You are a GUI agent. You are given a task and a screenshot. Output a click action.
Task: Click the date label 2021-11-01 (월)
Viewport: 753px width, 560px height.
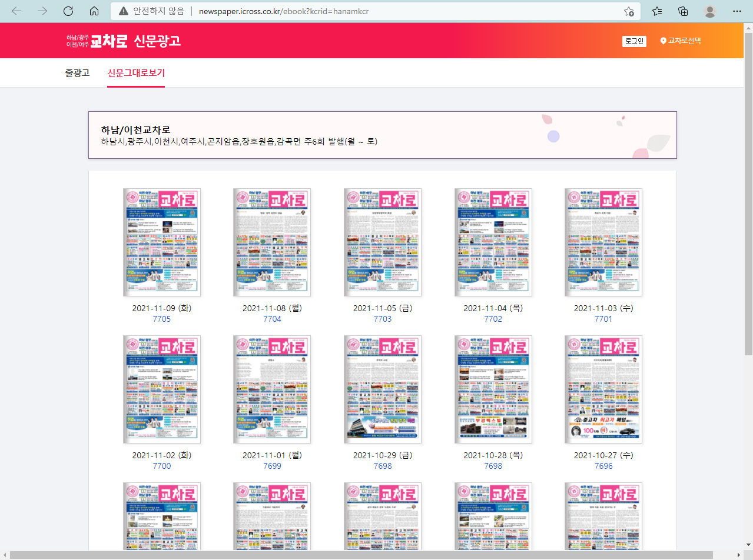tap(272, 455)
